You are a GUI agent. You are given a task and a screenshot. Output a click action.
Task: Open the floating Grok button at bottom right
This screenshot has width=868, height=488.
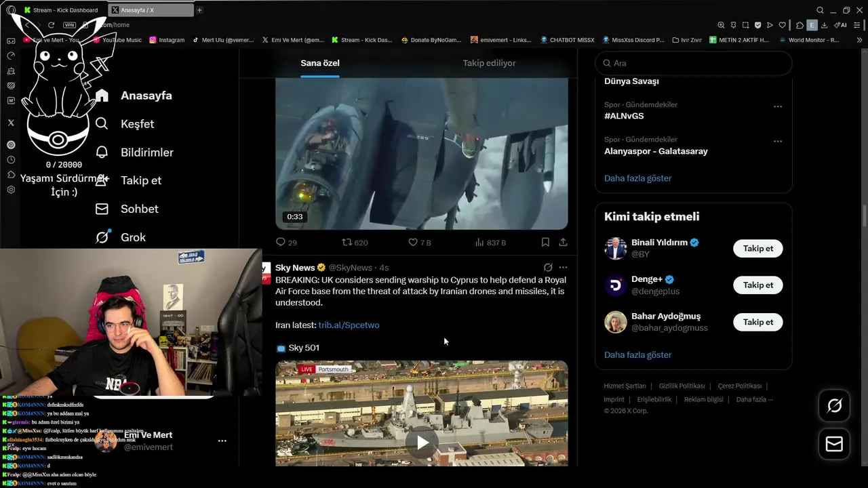coord(835,405)
